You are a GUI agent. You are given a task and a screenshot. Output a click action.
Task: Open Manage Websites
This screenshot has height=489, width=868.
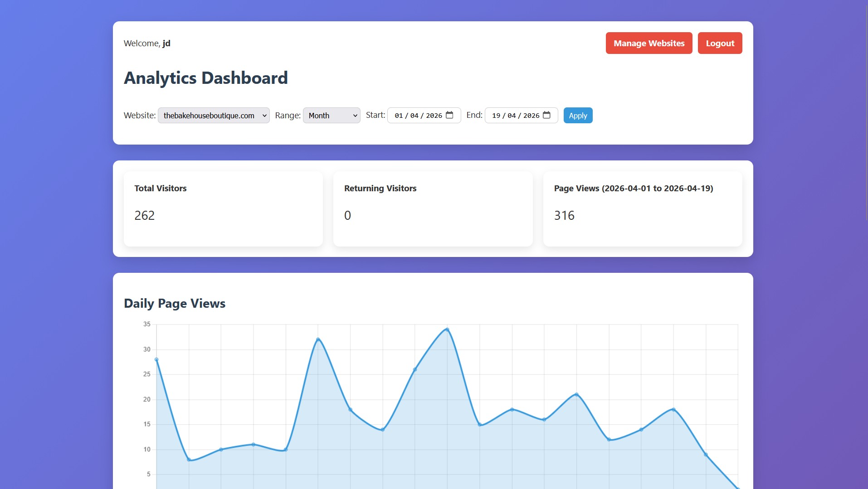(x=649, y=43)
